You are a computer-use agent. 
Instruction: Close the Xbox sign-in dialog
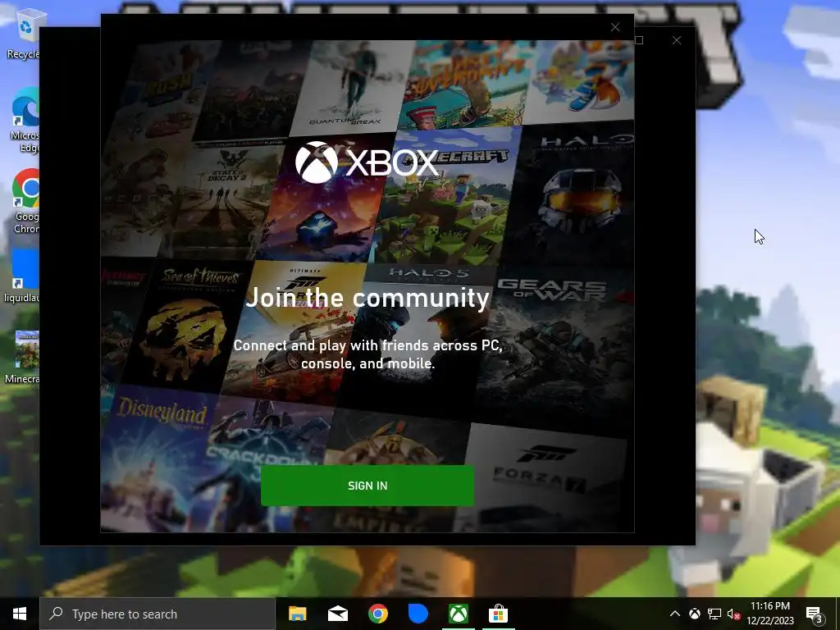click(x=615, y=27)
